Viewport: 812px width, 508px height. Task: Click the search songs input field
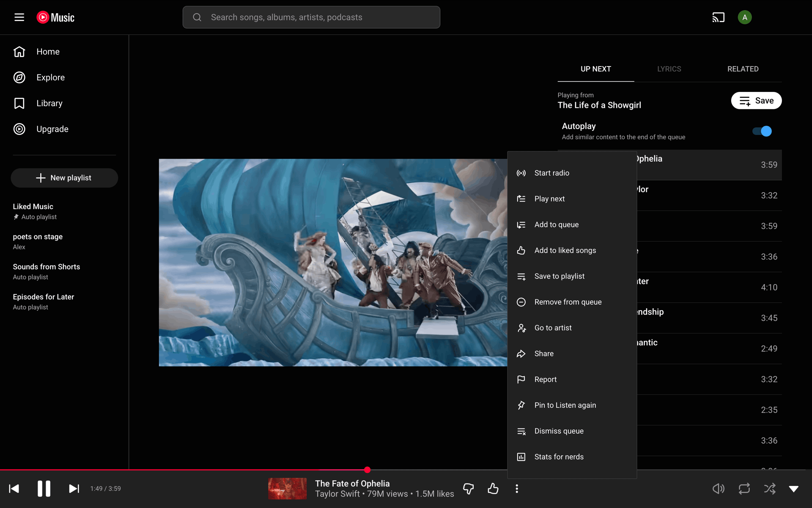(x=311, y=17)
